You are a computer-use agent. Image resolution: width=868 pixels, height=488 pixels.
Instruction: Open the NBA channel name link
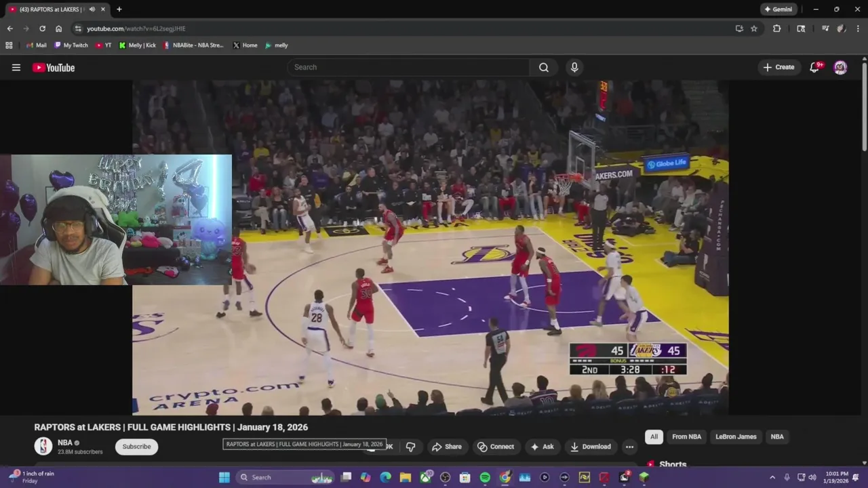[64, 443]
